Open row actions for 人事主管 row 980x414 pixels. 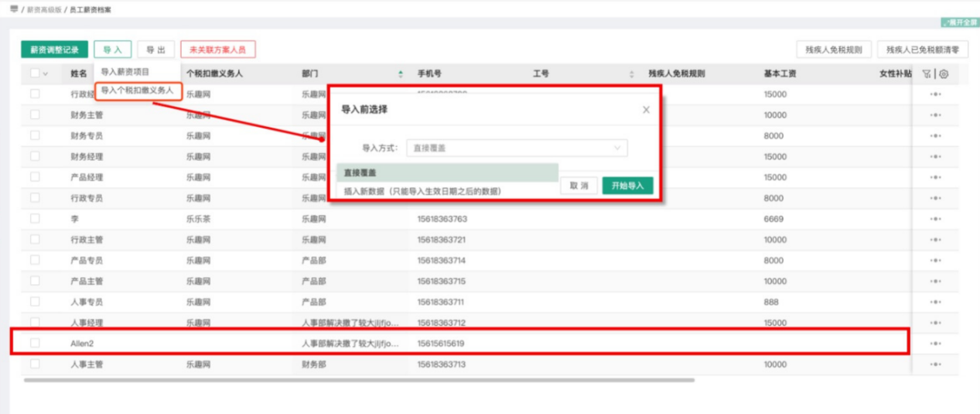935,364
